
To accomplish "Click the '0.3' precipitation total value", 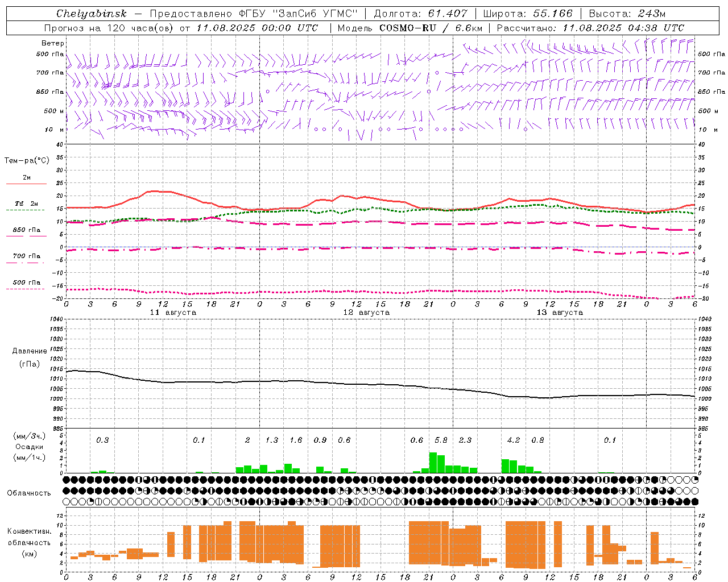I will click(102, 440).
